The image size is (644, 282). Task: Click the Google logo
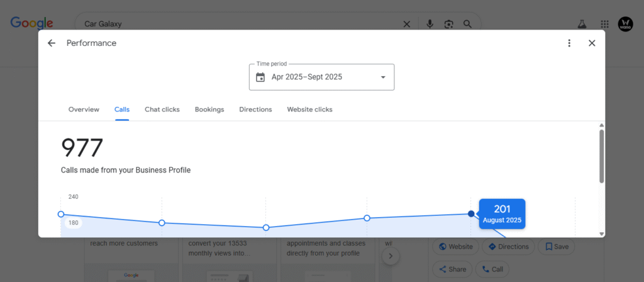(31, 24)
